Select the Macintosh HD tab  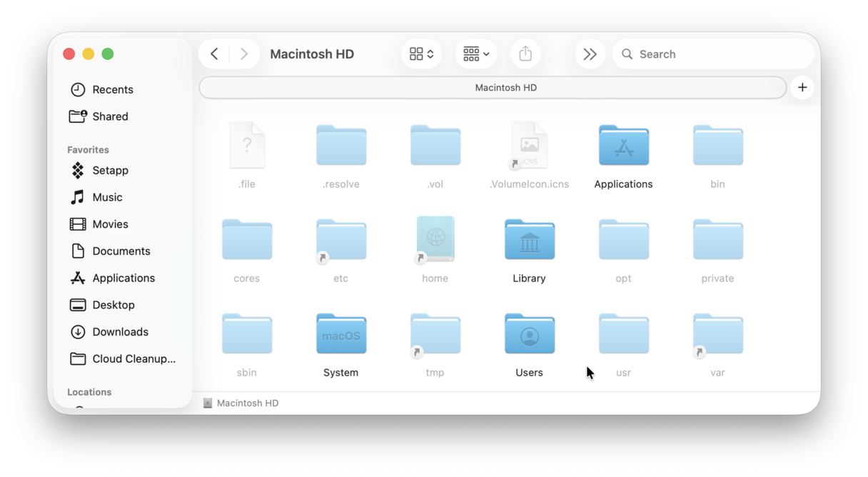point(493,88)
